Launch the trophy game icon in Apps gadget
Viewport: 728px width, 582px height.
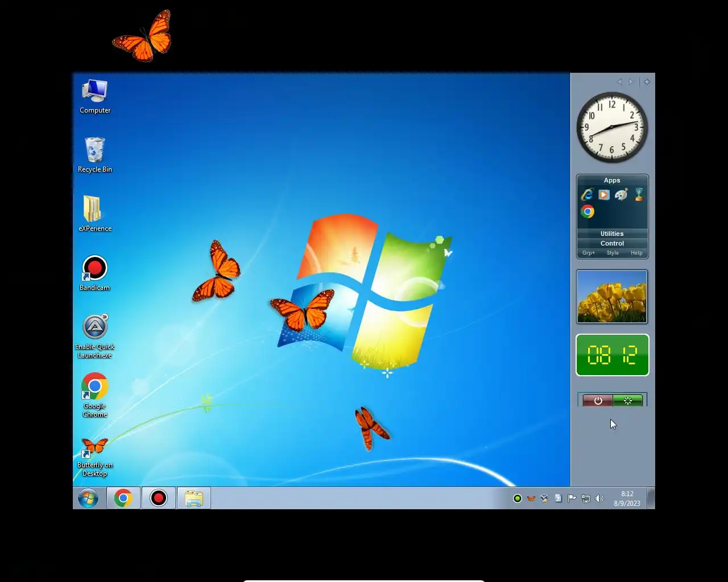coord(639,195)
